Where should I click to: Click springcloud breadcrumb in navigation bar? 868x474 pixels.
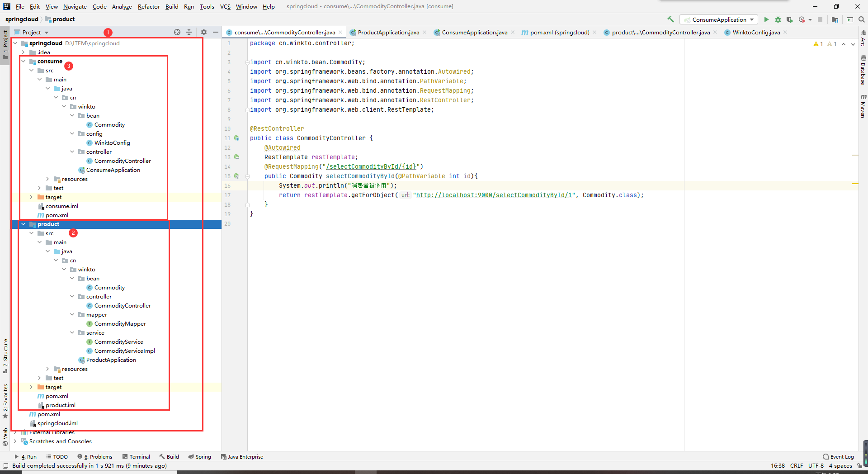click(22, 19)
